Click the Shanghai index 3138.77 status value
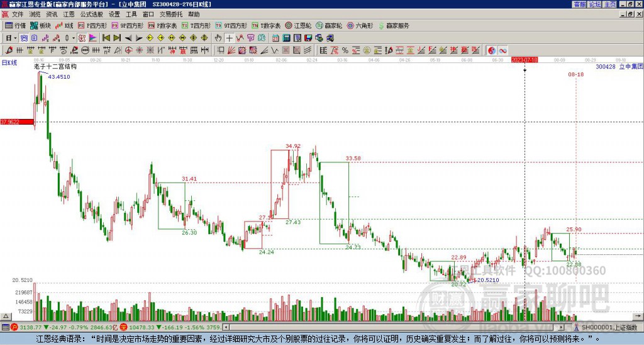 [x=30, y=327]
